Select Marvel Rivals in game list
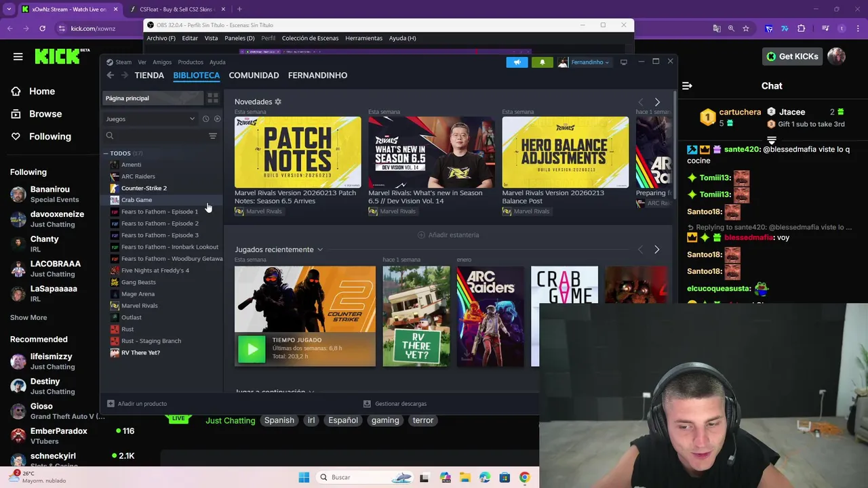This screenshot has width=868, height=488. [140, 306]
